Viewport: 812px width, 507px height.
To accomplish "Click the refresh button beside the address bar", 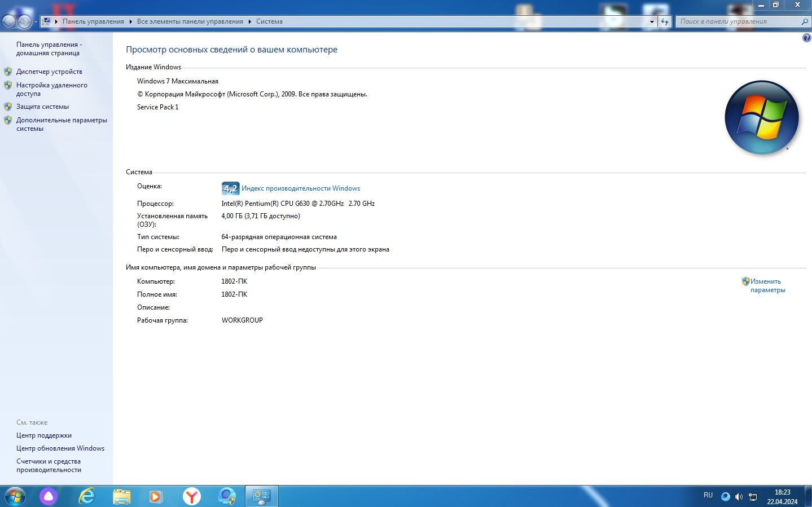I will [665, 21].
